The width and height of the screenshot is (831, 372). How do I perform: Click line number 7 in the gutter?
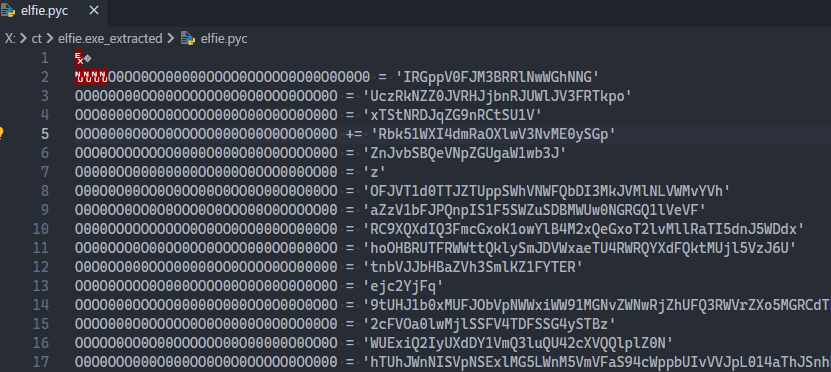tap(45, 172)
